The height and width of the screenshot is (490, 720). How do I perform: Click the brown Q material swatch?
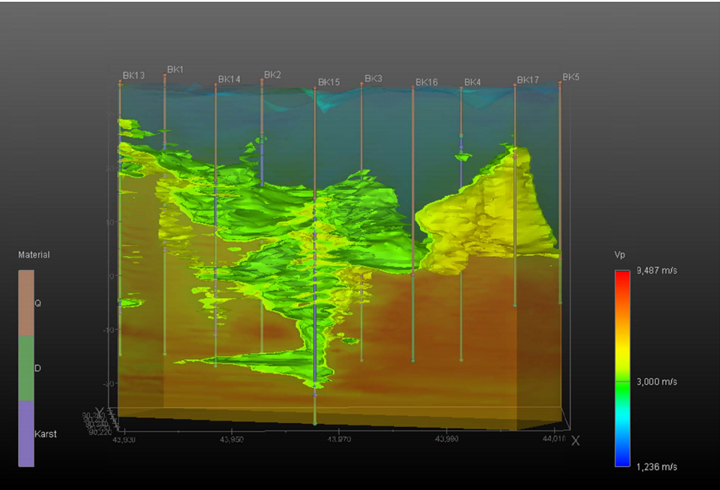tap(26, 301)
